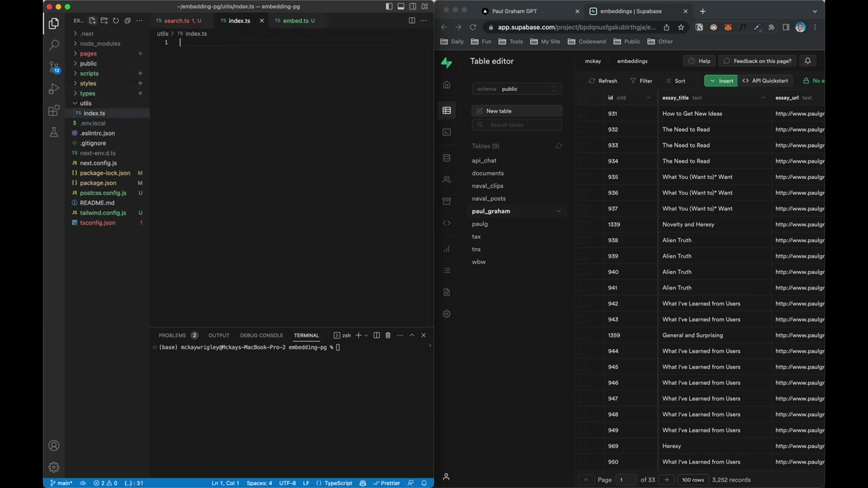Open the naval_clips table
This screenshot has height=488, width=868.
488,186
